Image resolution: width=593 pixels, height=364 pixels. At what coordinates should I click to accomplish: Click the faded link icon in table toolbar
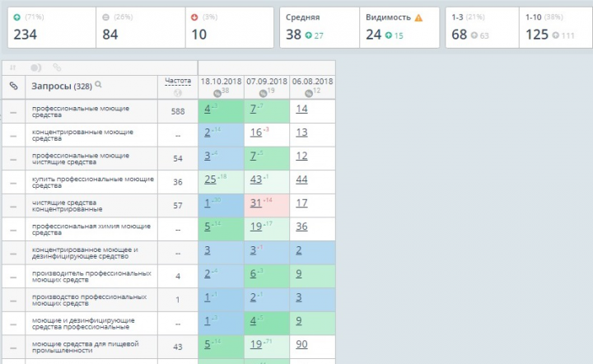(x=57, y=68)
